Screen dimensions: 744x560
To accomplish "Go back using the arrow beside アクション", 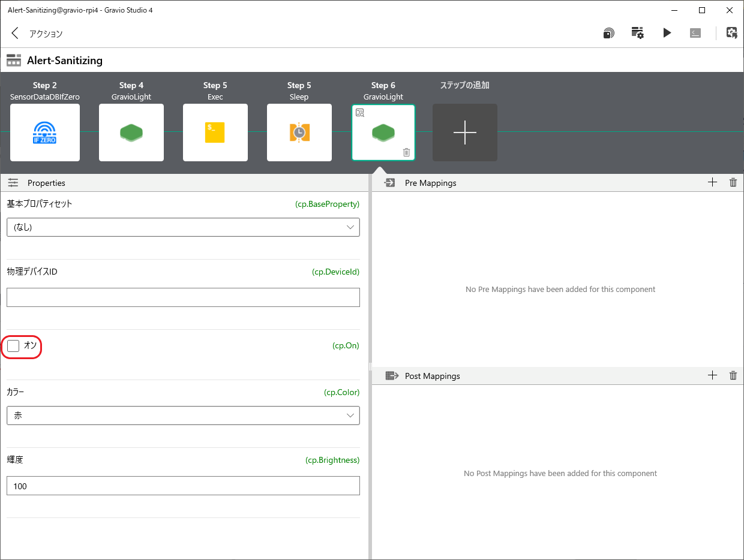I will coord(15,33).
